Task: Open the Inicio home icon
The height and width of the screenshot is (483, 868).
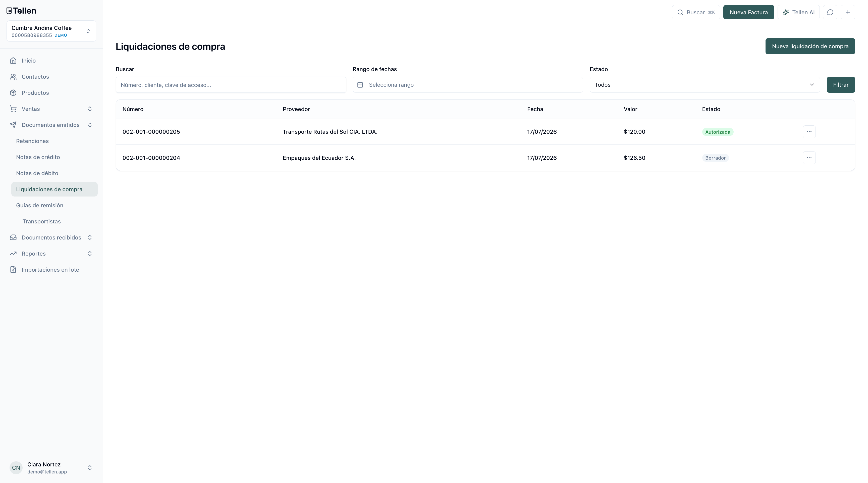Action: 13,61
